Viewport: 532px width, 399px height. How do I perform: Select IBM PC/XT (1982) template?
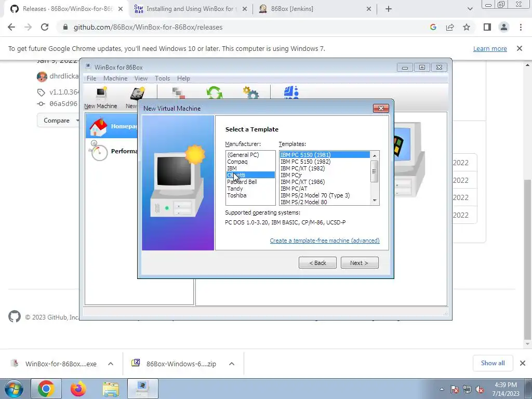pos(325,168)
